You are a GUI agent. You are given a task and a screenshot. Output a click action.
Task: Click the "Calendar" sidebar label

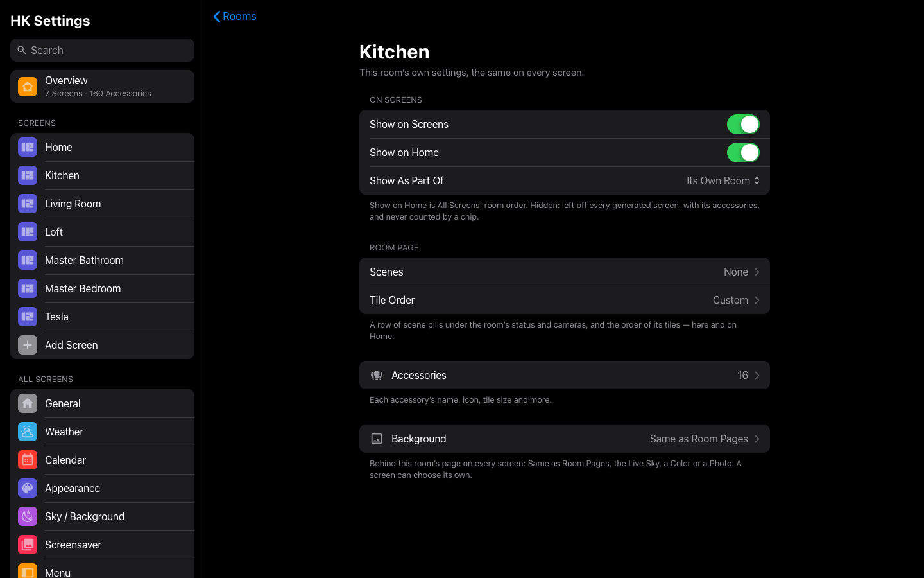(65, 460)
